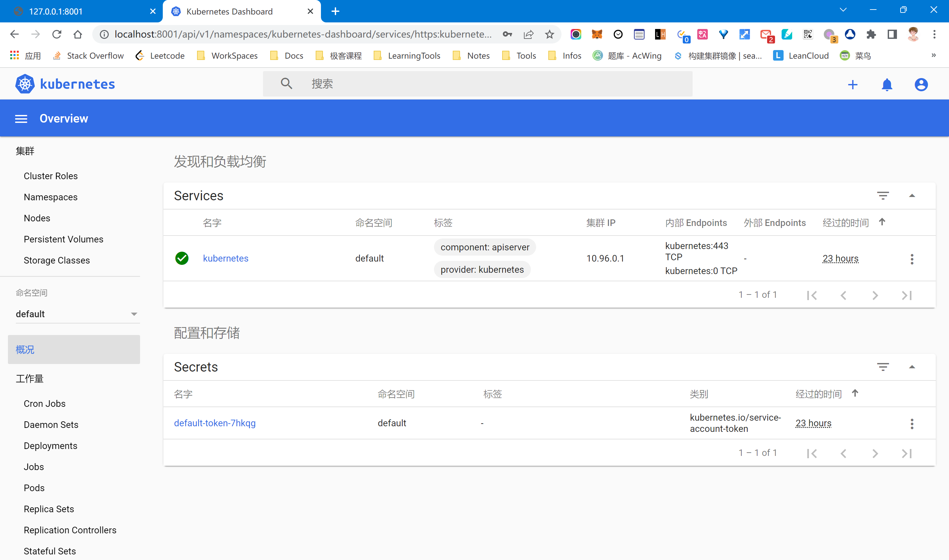Screen dimensions: 949x560
Task: Open the WorkSpaces bookmark folder
Action: click(x=227, y=55)
